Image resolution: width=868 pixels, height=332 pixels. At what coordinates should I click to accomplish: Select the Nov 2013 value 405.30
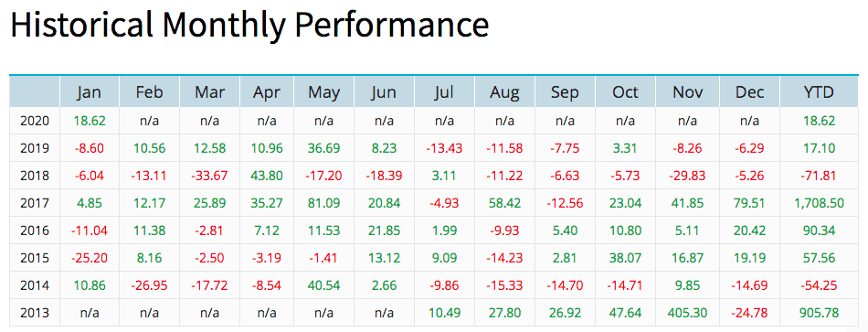686,313
